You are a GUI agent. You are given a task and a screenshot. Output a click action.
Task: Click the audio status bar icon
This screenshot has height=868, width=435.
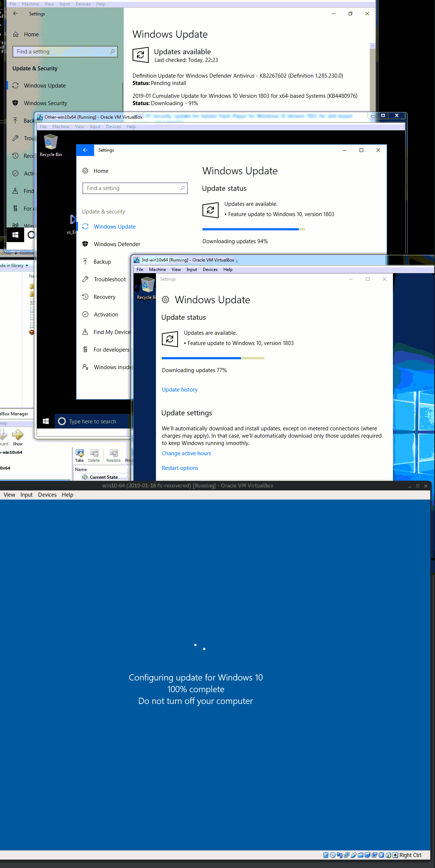pyautogui.click(x=339, y=855)
